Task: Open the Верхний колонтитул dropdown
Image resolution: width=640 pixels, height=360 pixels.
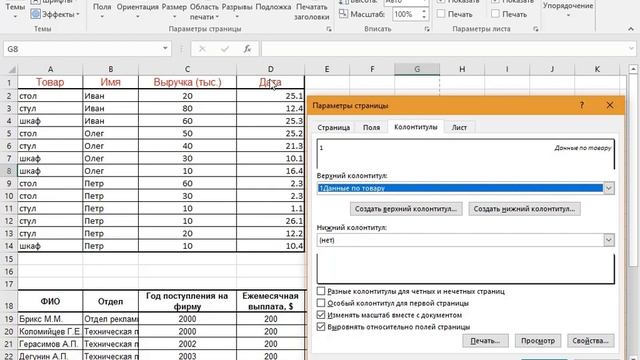Action: 609,188
